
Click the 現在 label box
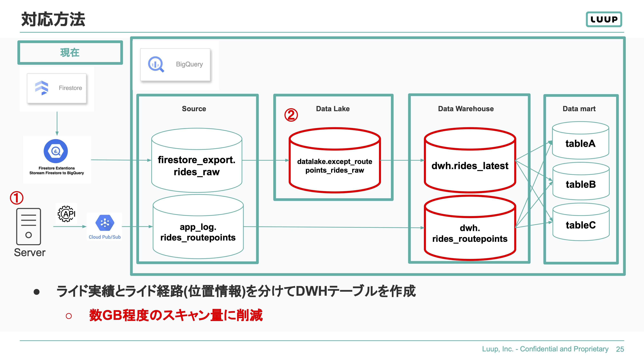(x=70, y=53)
